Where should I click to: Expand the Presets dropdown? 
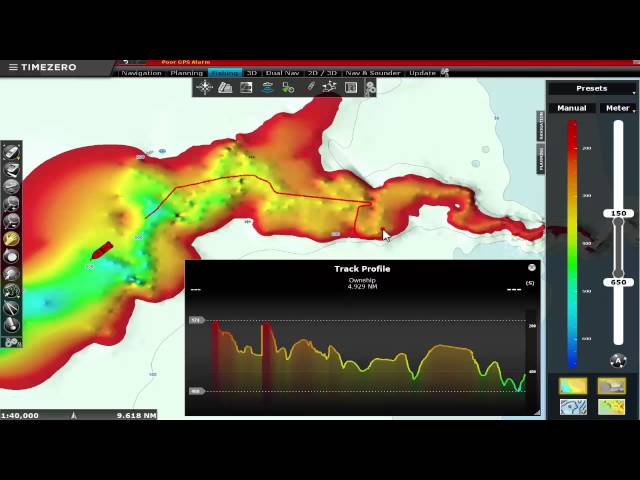coord(591,89)
